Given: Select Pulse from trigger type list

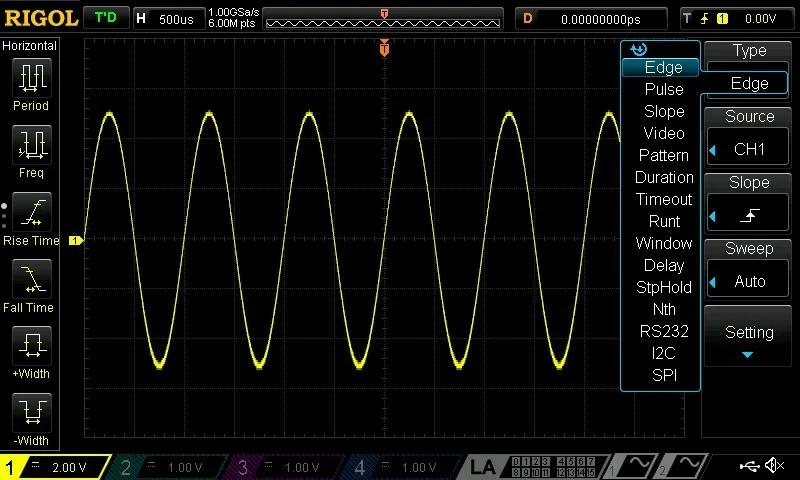Looking at the screenshot, I should pos(664,90).
